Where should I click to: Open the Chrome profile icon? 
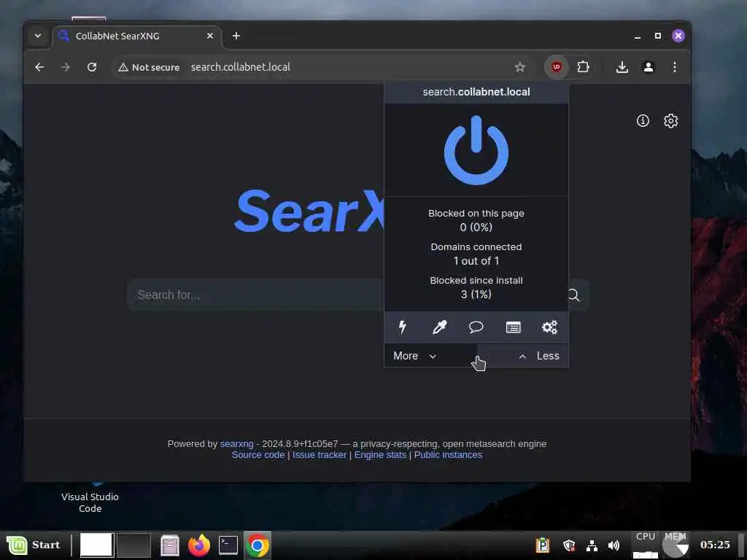point(649,67)
